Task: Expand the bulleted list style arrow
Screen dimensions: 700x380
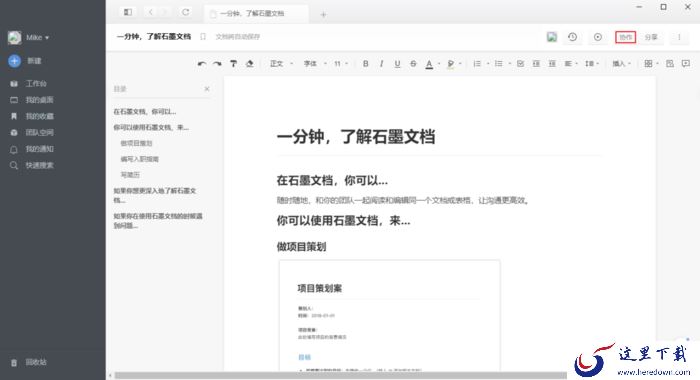Action: (x=509, y=64)
